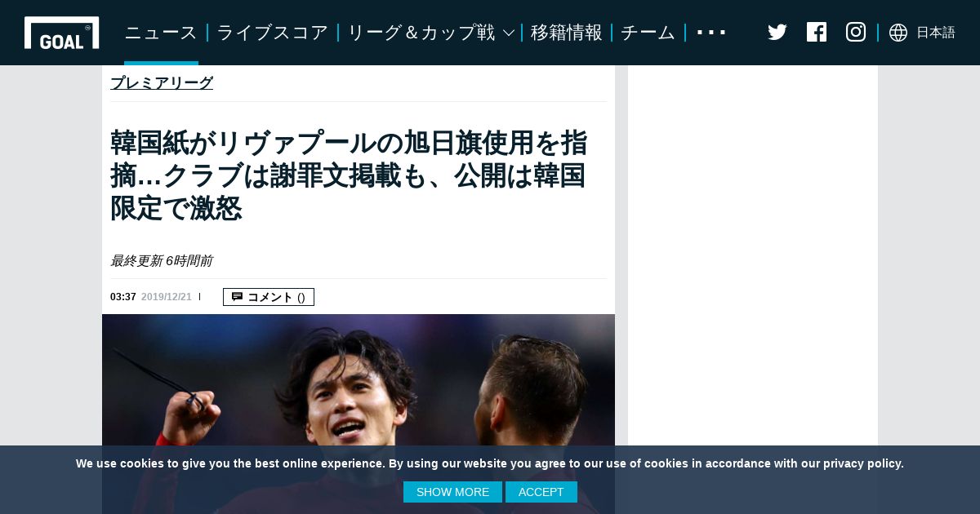This screenshot has width=980, height=514.
Task: Open the three-dots more menu
Action: [711, 33]
